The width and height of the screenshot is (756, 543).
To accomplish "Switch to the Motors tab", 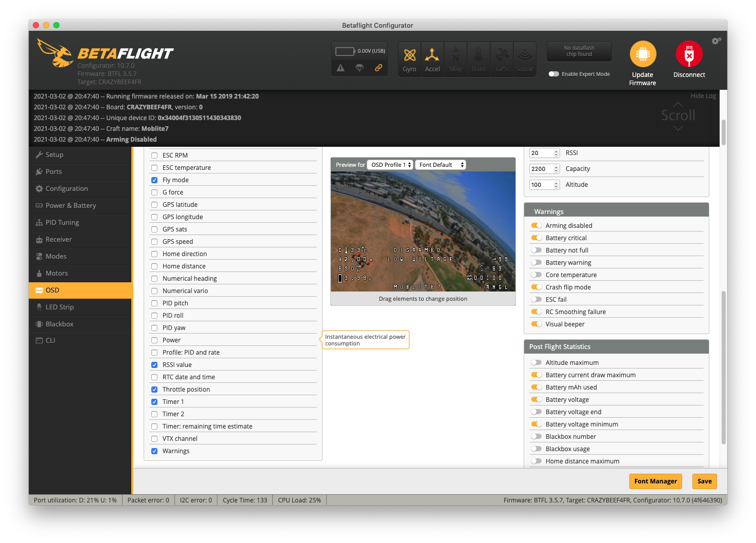I will [81, 273].
